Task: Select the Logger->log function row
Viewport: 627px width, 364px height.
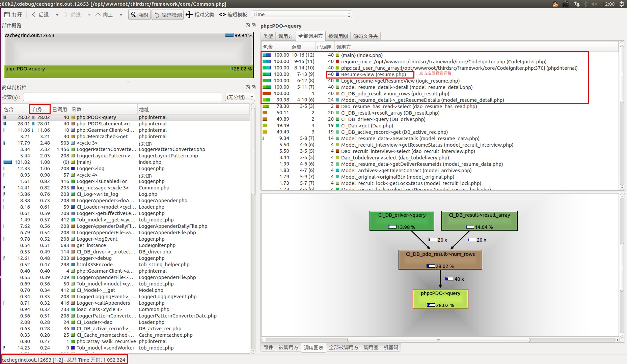Action: tap(126, 169)
